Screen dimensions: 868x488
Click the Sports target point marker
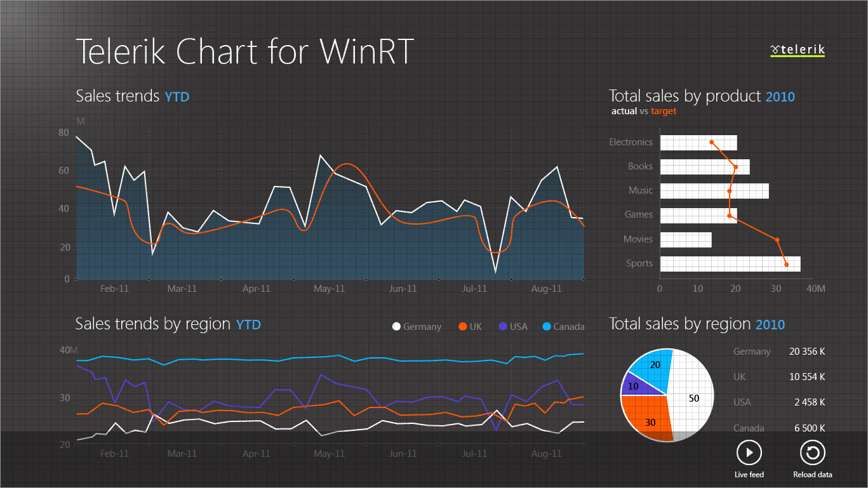point(787,265)
